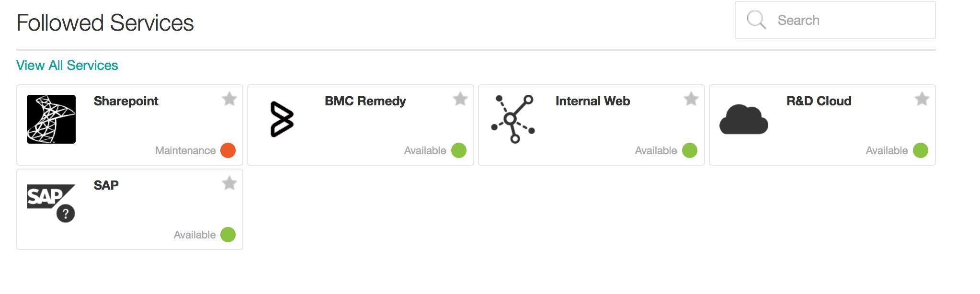Image resolution: width=980 pixels, height=294 pixels.
Task: Click the Internal Web Available status
Action: [x=656, y=150]
